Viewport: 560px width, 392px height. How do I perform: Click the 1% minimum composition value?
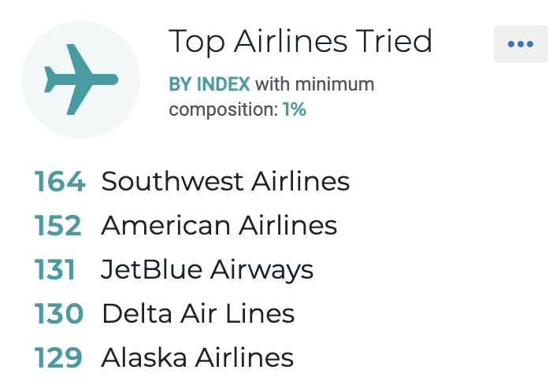[295, 109]
